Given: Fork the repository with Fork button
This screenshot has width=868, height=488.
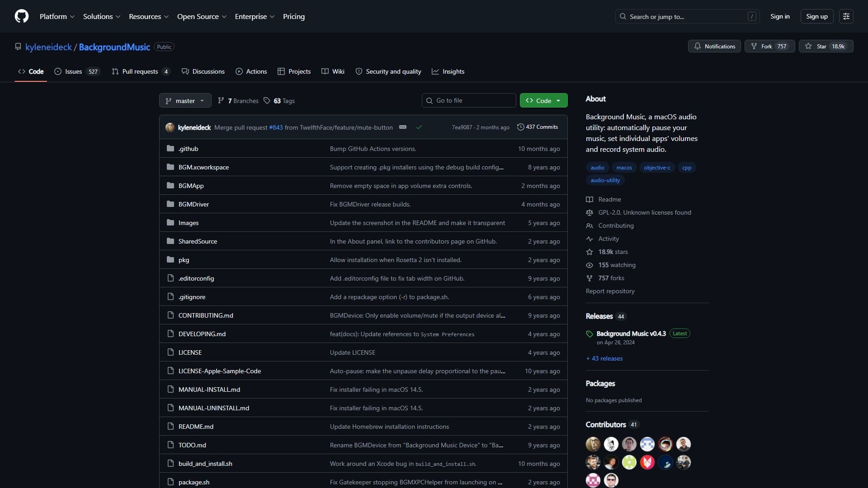Looking at the screenshot, I should pyautogui.click(x=769, y=46).
